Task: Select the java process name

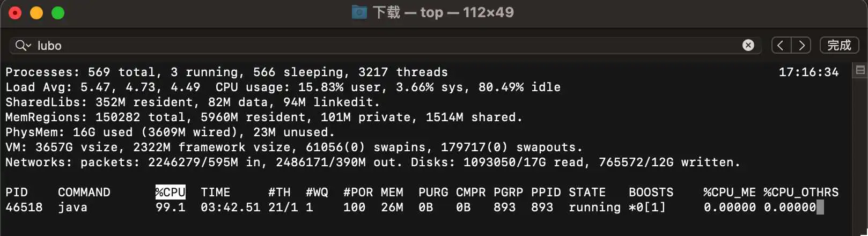Action: pos(73,207)
